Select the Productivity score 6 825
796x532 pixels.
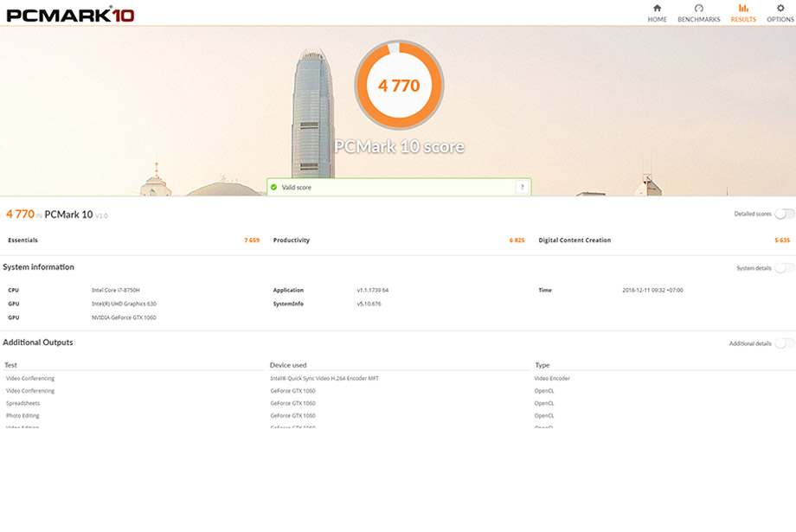(x=517, y=240)
